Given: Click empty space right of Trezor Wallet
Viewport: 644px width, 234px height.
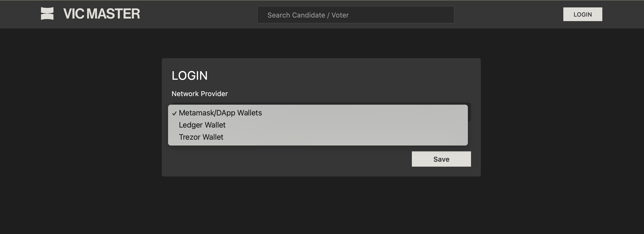Looking at the screenshot, I should pyautogui.click(x=350, y=137).
